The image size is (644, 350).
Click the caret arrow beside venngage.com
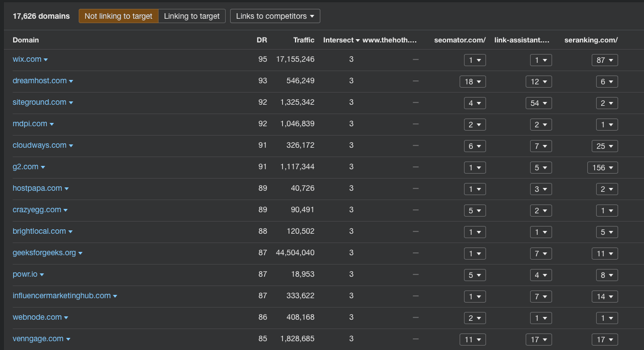coord(68,340)
